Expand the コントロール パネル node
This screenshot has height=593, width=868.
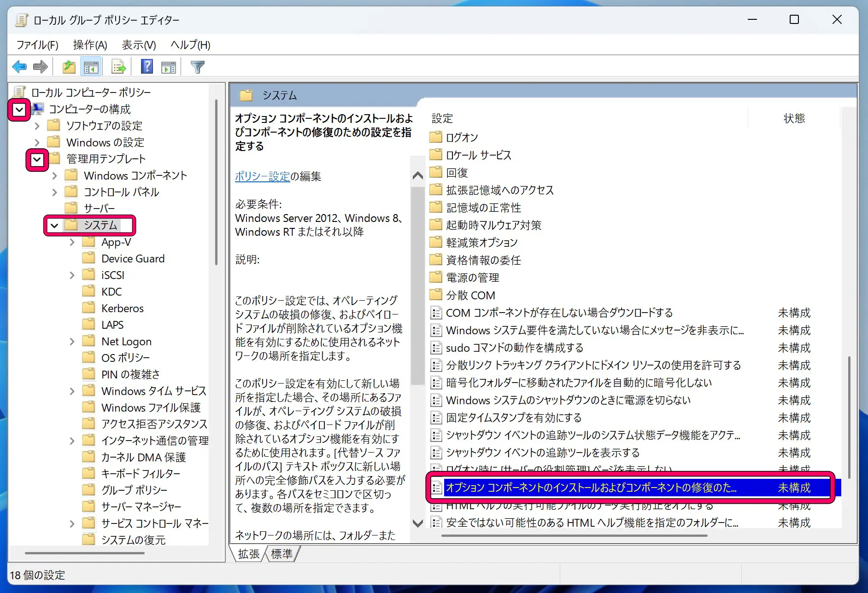(x=55, y=192)
